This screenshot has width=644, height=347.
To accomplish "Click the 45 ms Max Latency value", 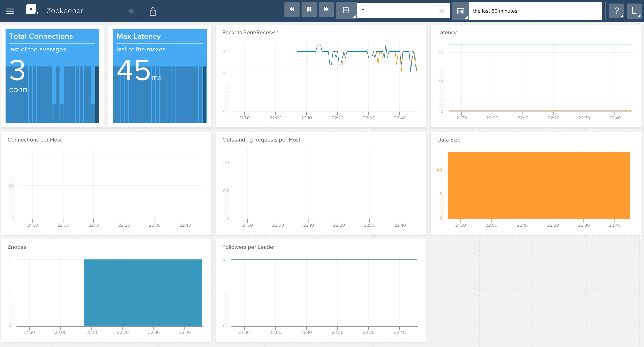I will click(139, 71).
